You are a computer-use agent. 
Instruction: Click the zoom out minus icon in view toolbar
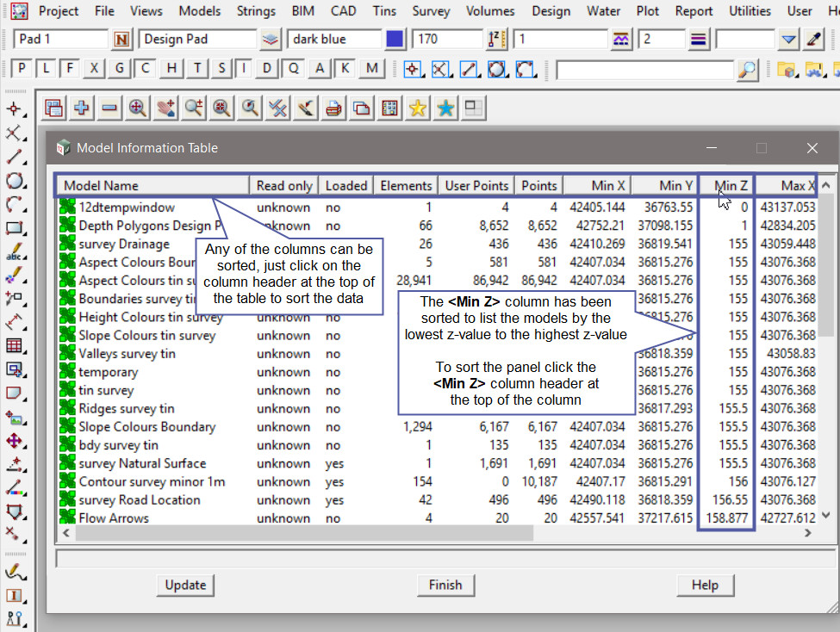click(x=109, y=108)
